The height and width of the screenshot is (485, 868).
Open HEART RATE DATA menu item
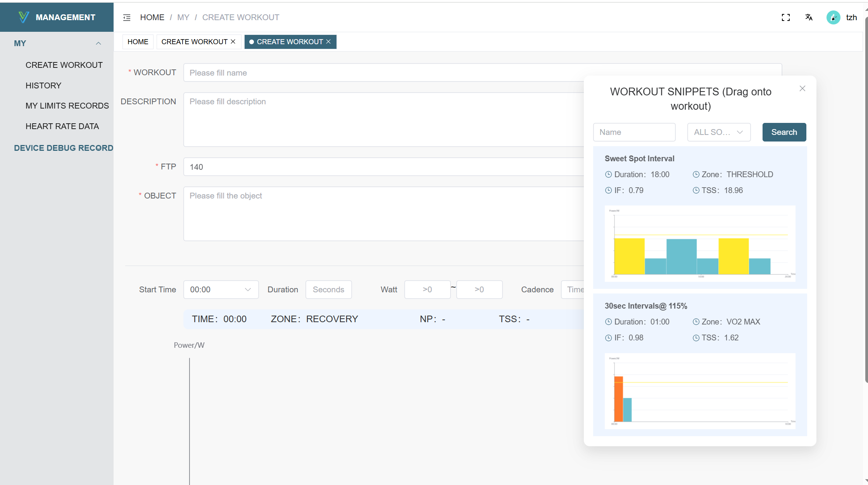point(62,126)
